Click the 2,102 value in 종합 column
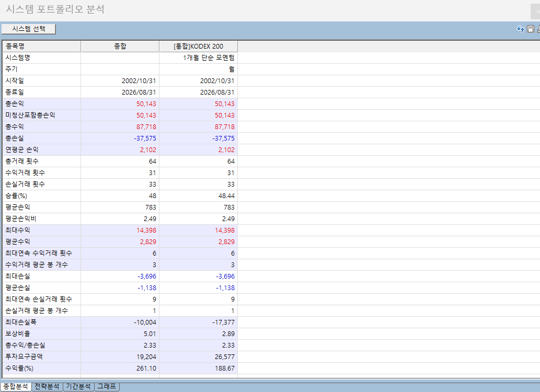 coord(148,150)
